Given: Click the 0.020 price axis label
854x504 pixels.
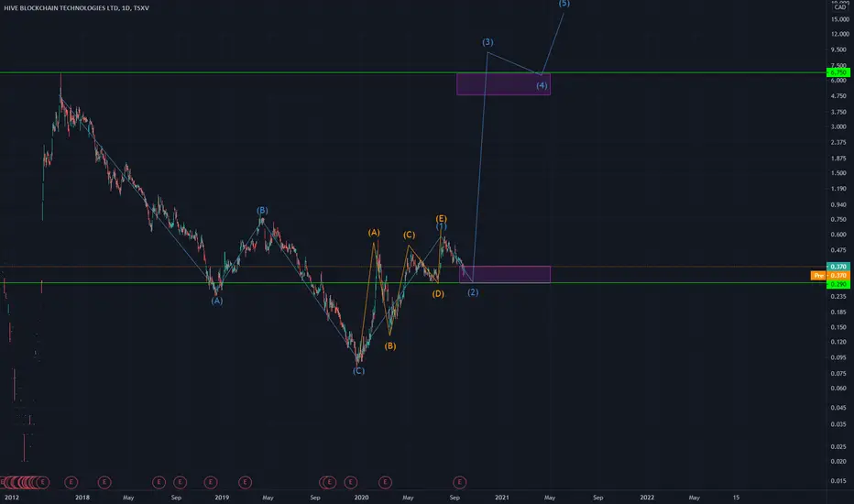Looking at the screenshot, I should click(838, 462).
